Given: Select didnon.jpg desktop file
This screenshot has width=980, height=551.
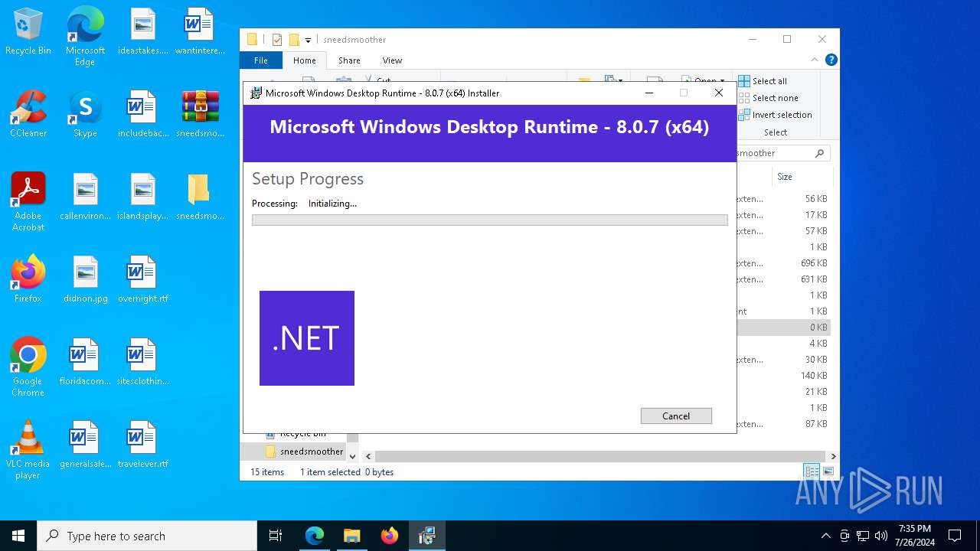Looking at the screenshot, I should [85, 279].
